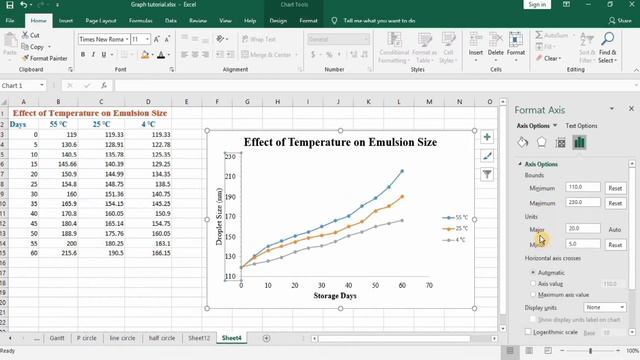Click the Copy icon
640x360 pixels.
tap(25, 47)
